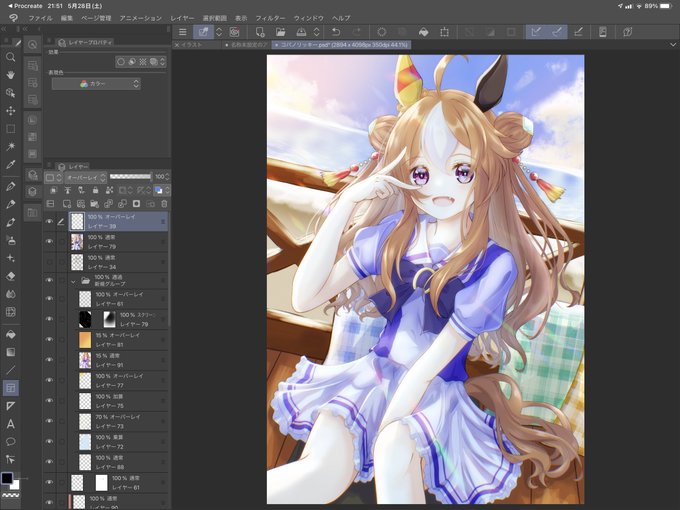Select the Zoom magnifier tool
This screenshot has width=680, height=510.
[10, 57]
